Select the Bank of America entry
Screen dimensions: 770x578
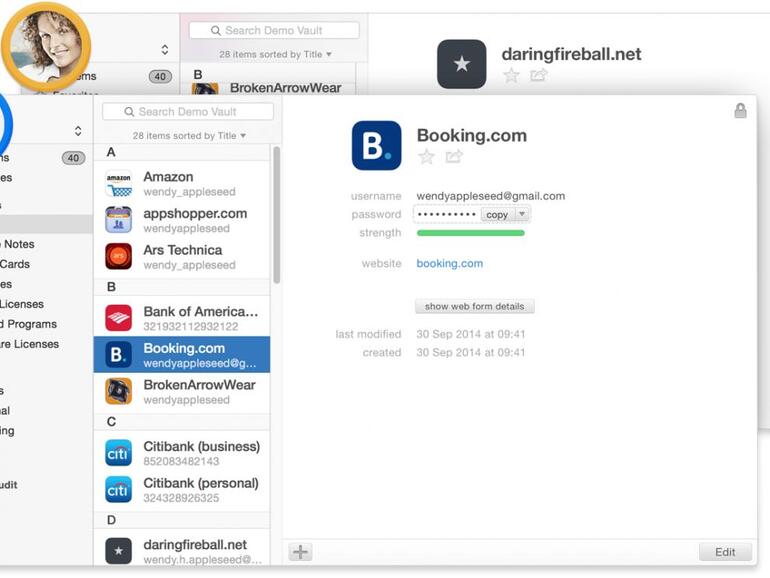pos(182,318)
